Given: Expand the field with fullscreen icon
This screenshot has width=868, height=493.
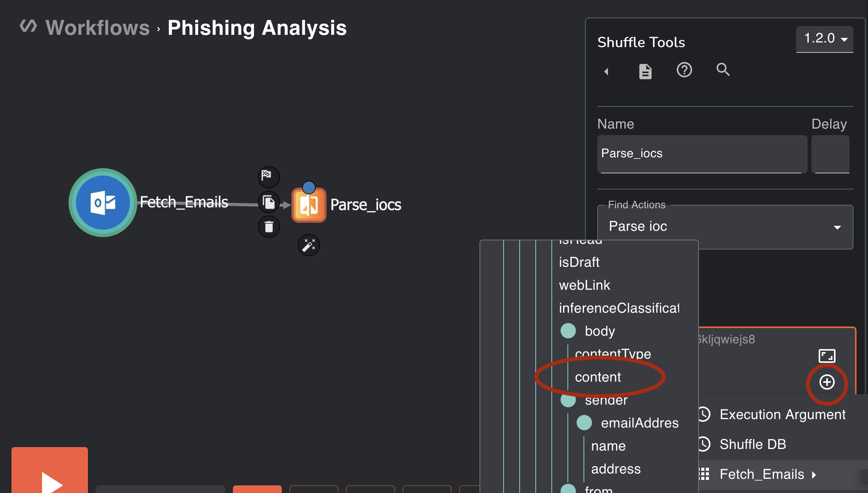Looking at the screenshot, I should [x=827, y=356].
